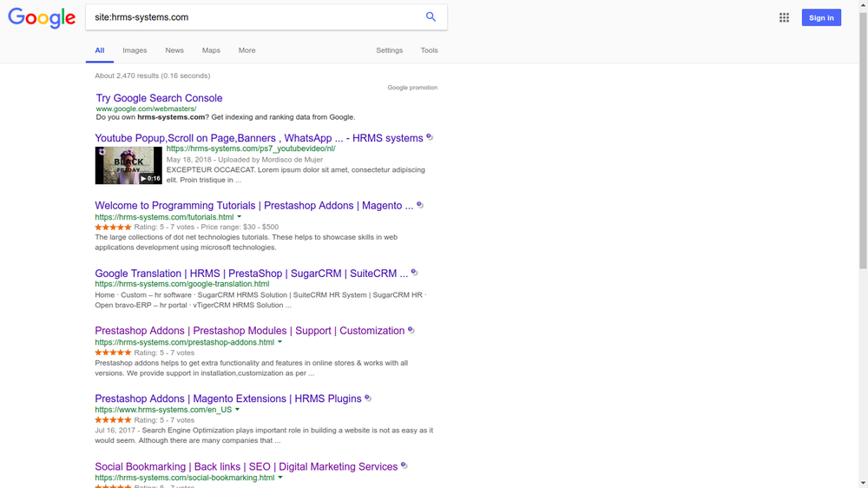Click the 'Google promotion' label
The image size is (868, 488).
coord(412,88)
